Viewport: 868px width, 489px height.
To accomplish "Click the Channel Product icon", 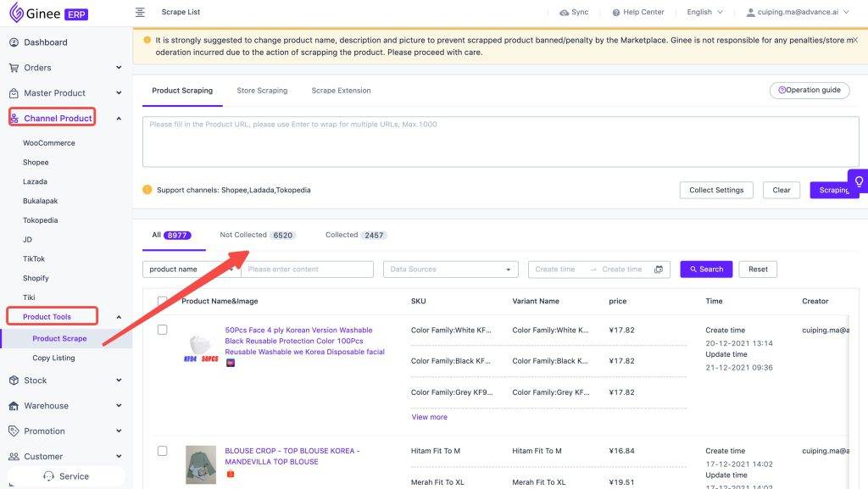I will click(x=15, y=119).
